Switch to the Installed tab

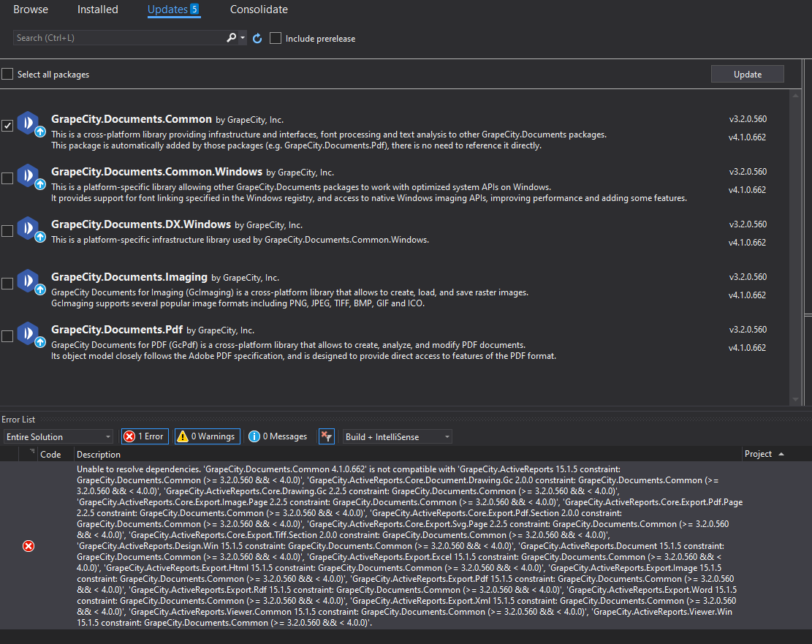[97, 10]
